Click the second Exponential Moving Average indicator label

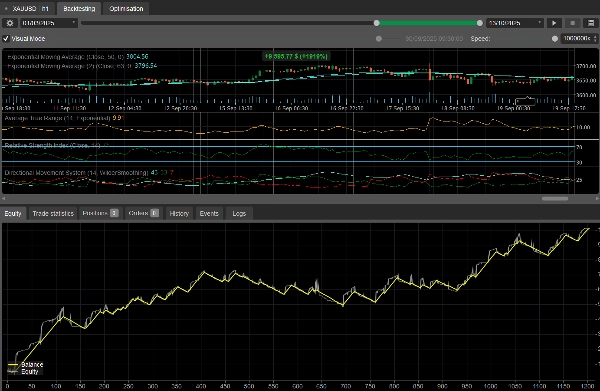coord(70,66)
